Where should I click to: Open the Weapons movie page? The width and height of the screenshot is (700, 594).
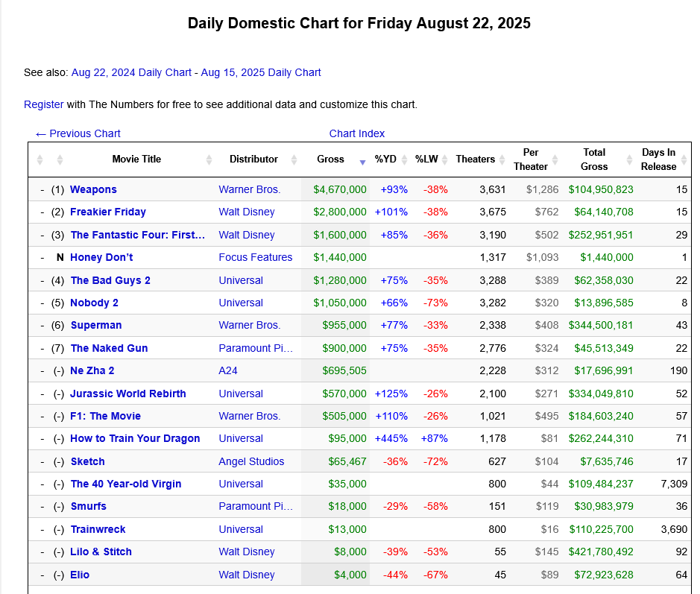point(93,189)
